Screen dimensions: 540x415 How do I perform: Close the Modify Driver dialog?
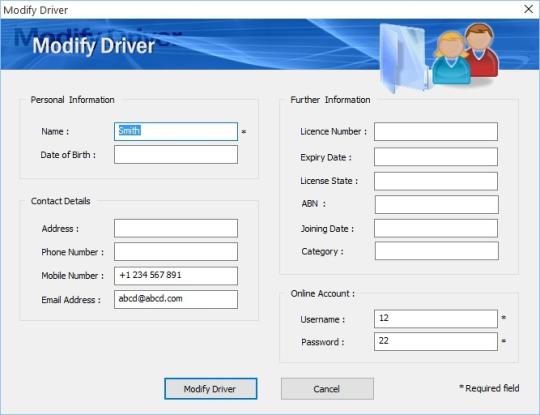click(x=528, y=9)
